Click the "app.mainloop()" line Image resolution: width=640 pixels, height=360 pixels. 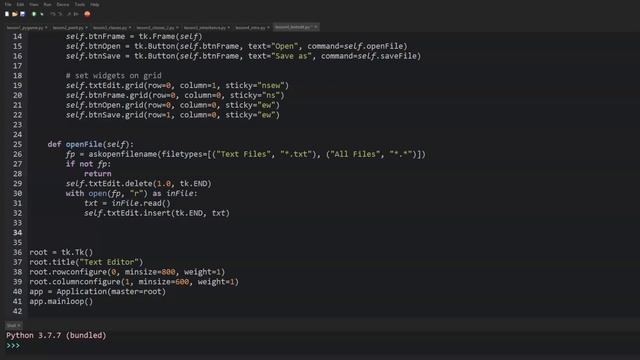61,302
